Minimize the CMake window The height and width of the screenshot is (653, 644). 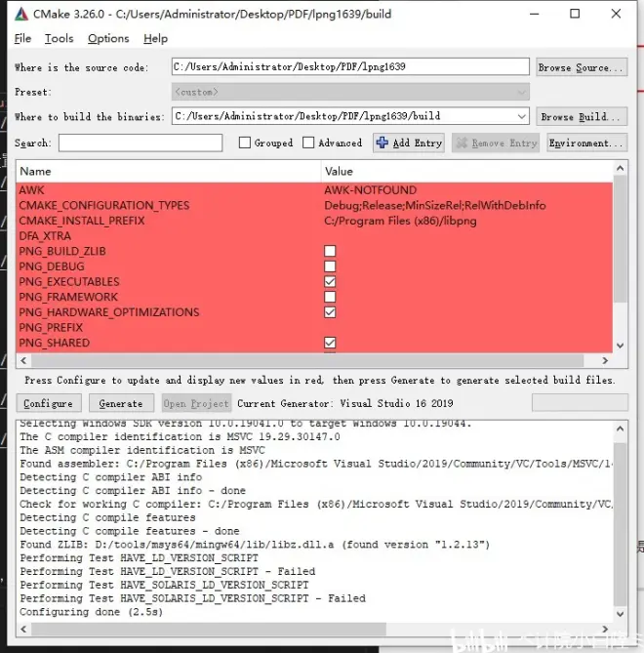(535, 14)
